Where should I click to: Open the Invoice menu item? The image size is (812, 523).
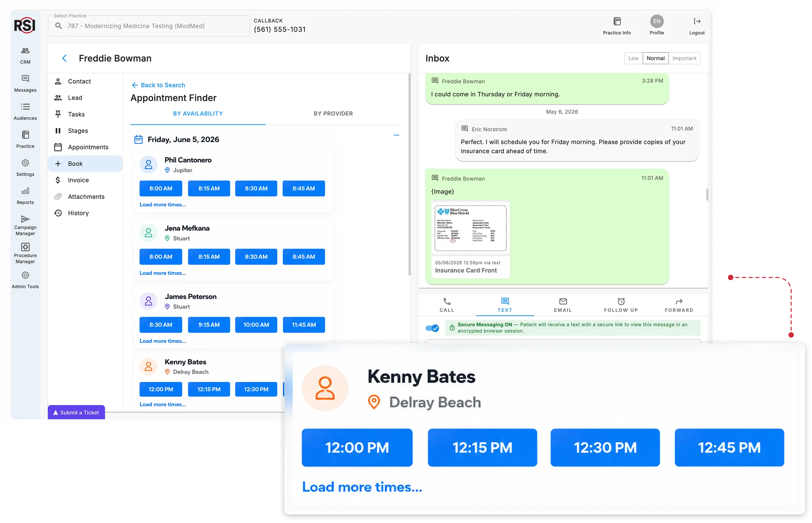point(85,180)
